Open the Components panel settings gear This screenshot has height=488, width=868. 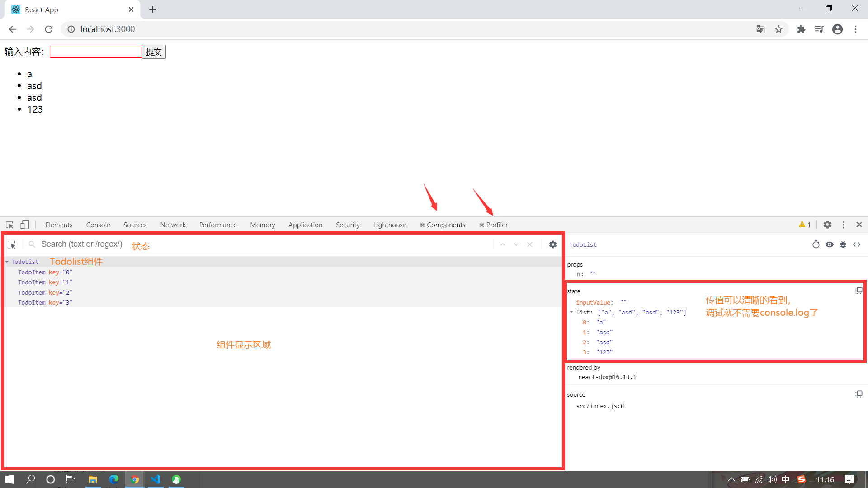(x=553, y=244)
